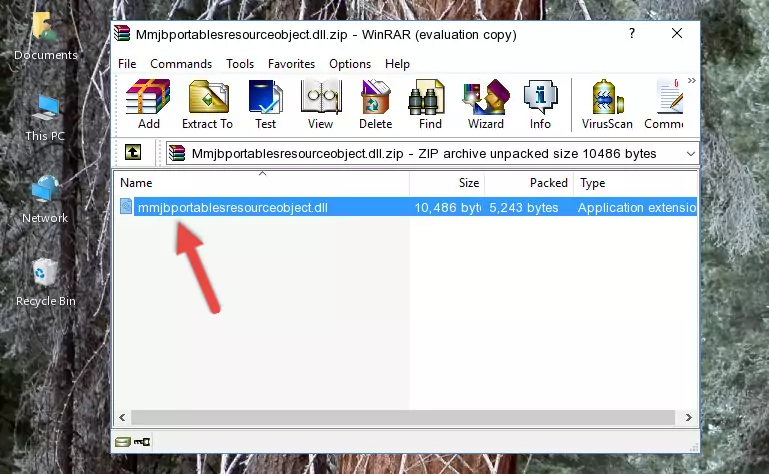
Task: Open the View toolbar icon
Action: 321,104
